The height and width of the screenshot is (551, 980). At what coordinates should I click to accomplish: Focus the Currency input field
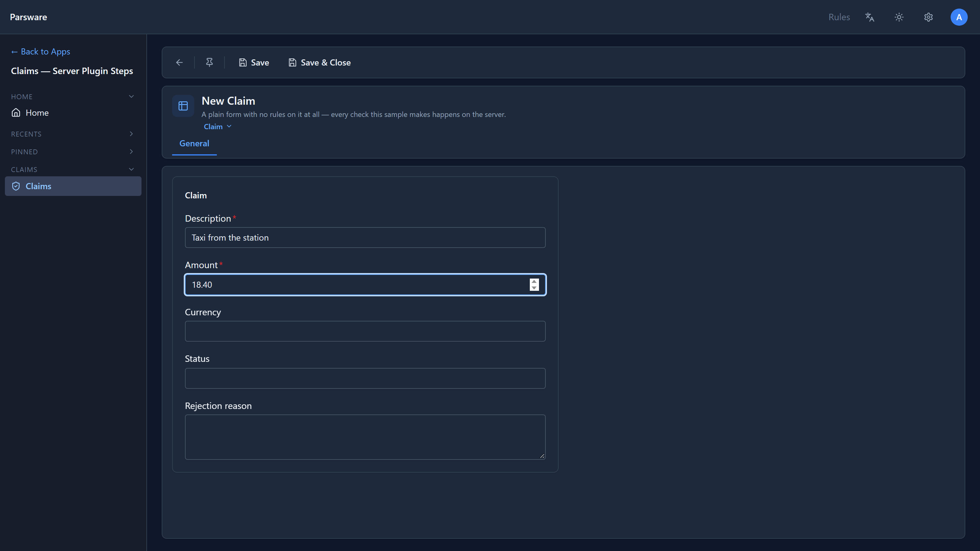[365, 331]
